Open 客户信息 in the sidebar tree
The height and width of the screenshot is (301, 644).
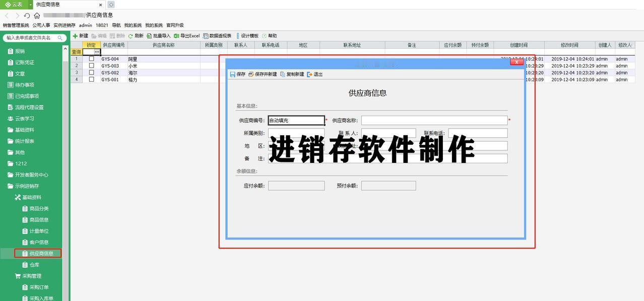coord(39,242)
